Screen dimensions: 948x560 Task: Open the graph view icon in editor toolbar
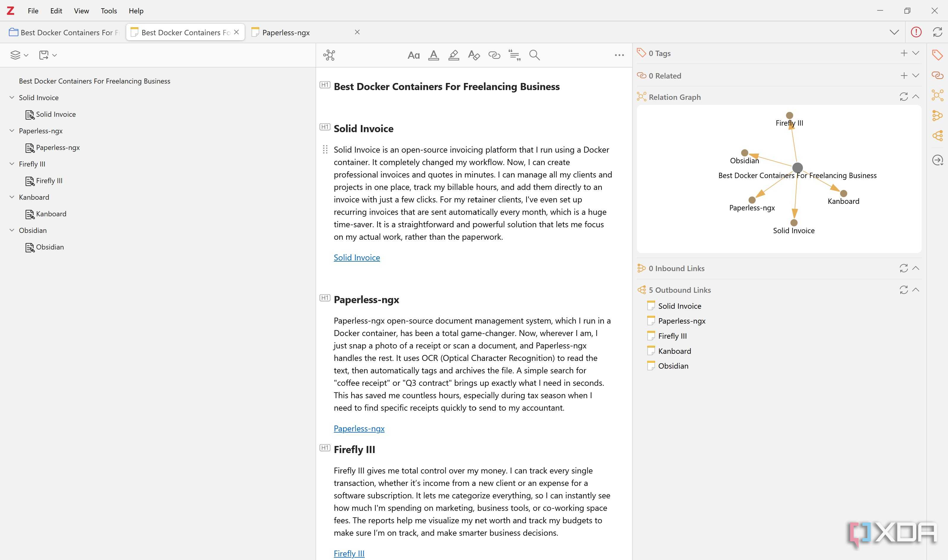coord(329,55)
